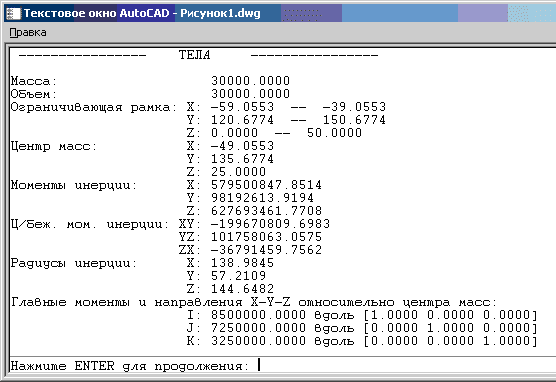
Task: Click the ZX value -36791459.7562
Action: pos(266,250)
